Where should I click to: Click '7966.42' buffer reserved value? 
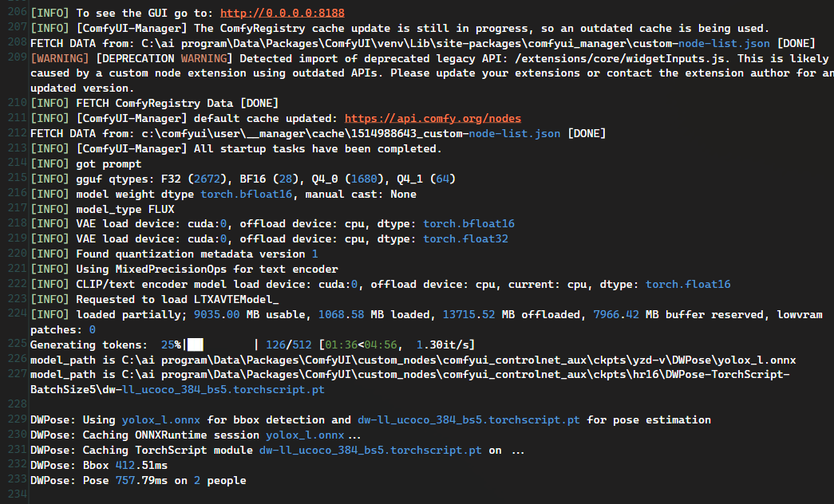[x=616, y=315]
